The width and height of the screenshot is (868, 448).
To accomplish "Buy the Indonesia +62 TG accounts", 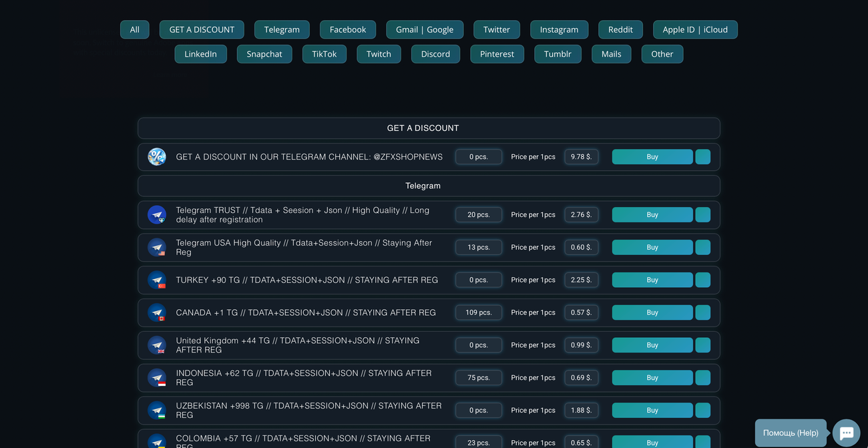I will [x=652, y=378].
